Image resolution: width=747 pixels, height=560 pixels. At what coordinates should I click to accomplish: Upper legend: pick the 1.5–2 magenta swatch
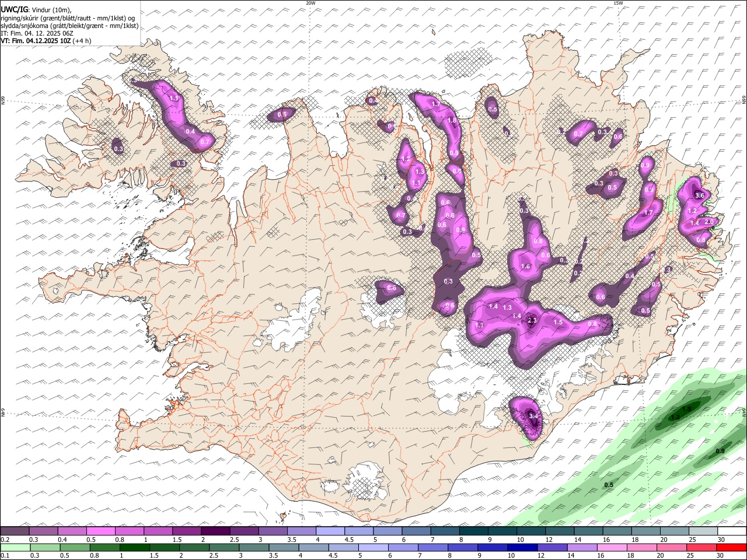(186, 531)
